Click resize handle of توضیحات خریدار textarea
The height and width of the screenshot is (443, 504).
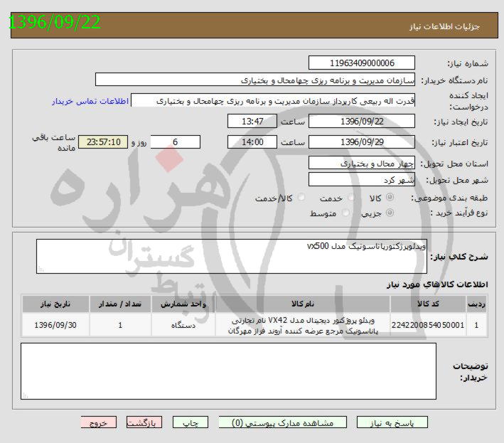25,396
